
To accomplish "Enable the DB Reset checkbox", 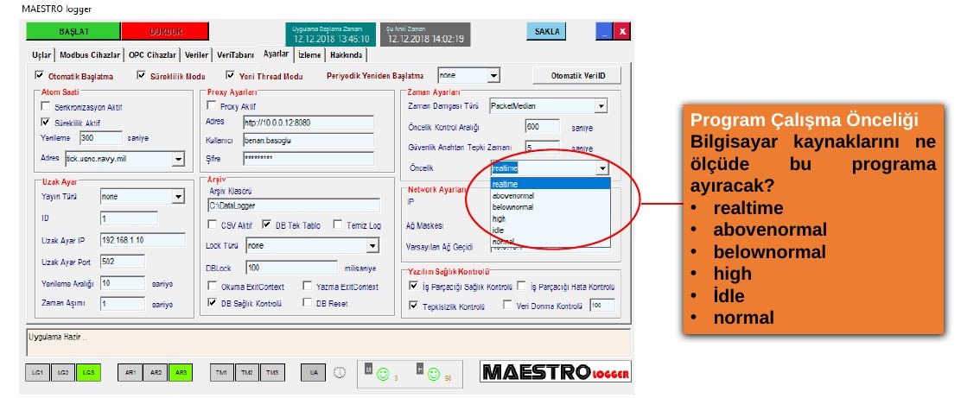I will tap(307, 303).
